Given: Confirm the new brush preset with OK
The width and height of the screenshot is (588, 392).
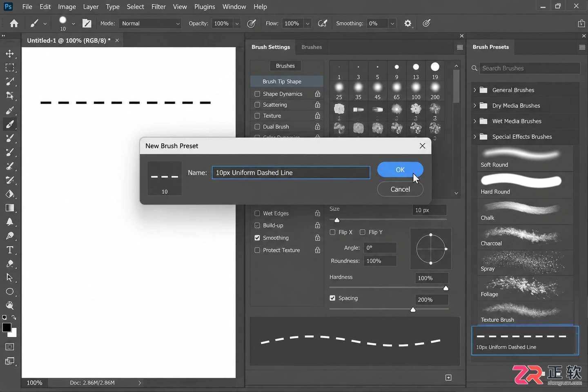Looking at the screenshot, I should pos(400,169).
